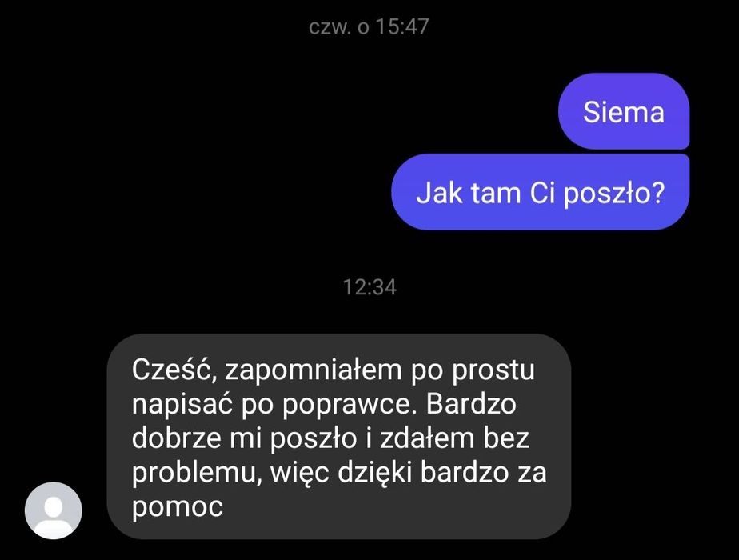Tap the "czw. o 15:47" timestamp
739x560 pixels.
369,26
